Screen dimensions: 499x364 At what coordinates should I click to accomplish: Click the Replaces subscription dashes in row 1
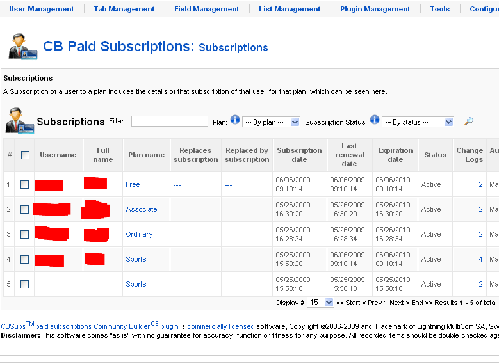[x=177, y=185]
